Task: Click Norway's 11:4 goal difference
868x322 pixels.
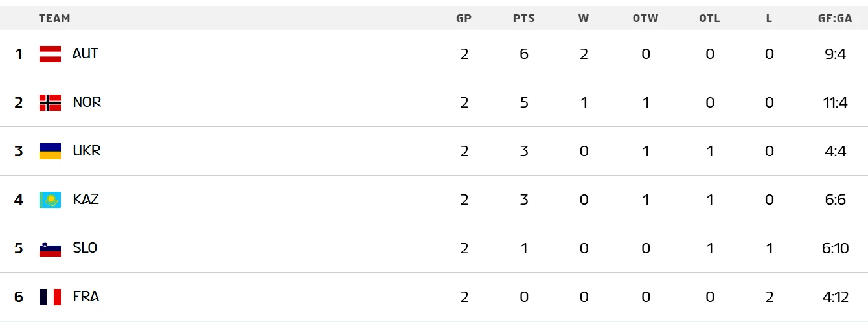Action: [x=836, y=102]
